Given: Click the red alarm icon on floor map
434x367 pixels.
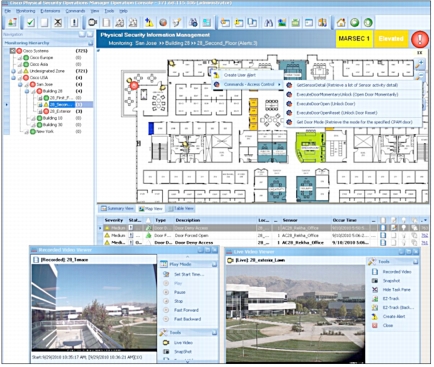Looking at the screenshot, I should click(134, 86).
